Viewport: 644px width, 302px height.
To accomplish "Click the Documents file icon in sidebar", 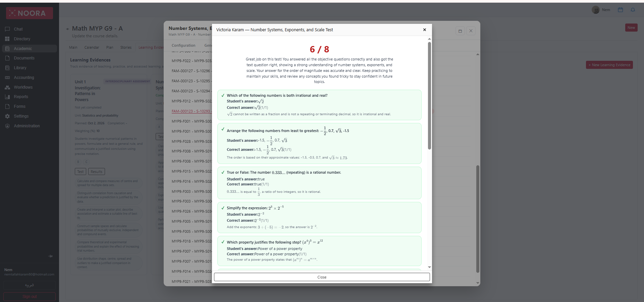I will pyautogui.click(x=7, y=58).
